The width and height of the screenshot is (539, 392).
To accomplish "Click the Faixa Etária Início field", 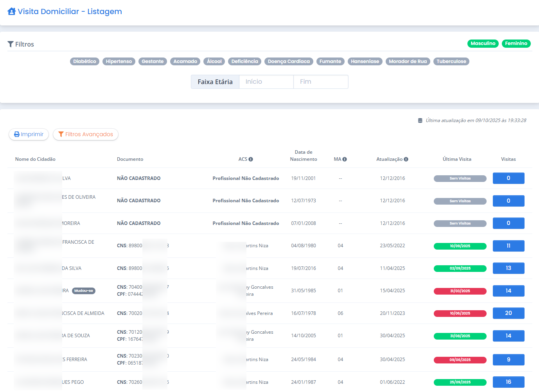I will click(266, 82).
